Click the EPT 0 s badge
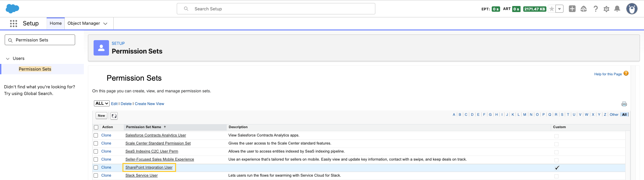The image size is (644, 180). point(496,9)
